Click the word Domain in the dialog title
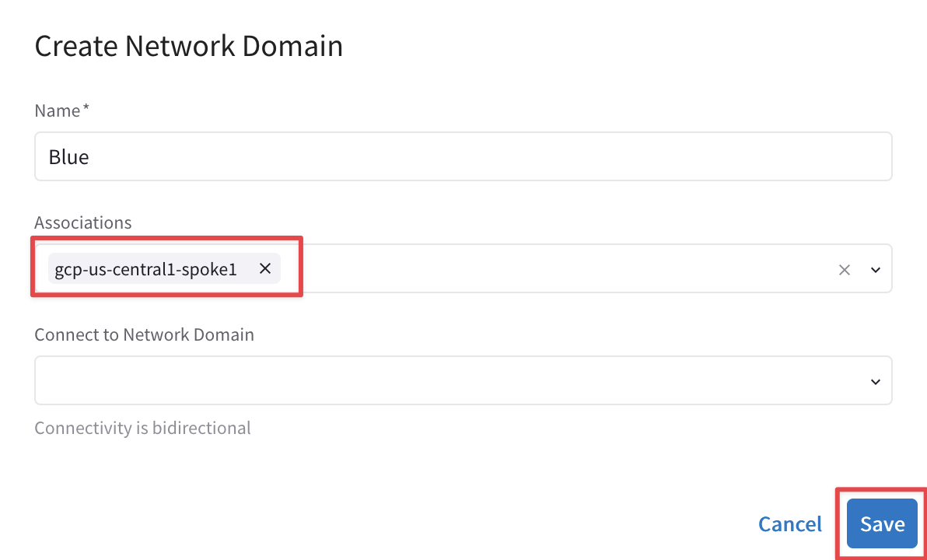This screenshot has width=927, height=560. [x=292, y=46]
